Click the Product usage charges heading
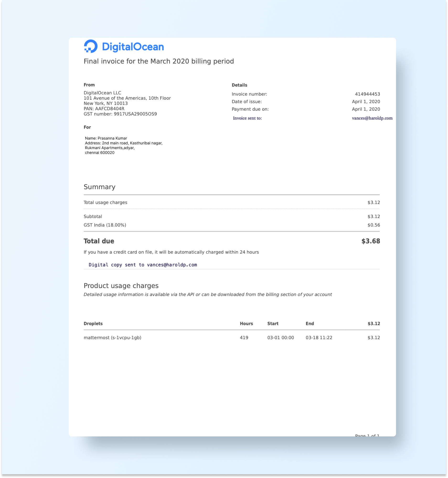The width and height of the screenshot is (448, 478). pyautogui.click(x=121, y=286)
